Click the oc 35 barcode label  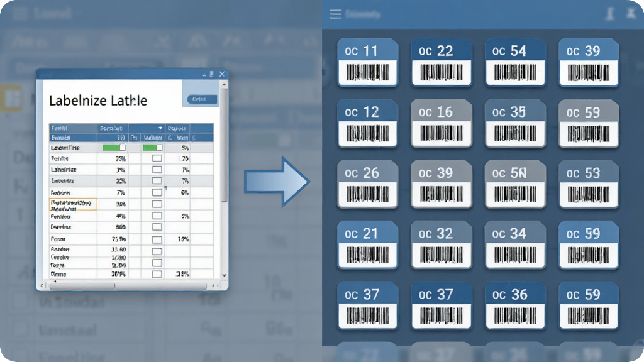point(515,123)
